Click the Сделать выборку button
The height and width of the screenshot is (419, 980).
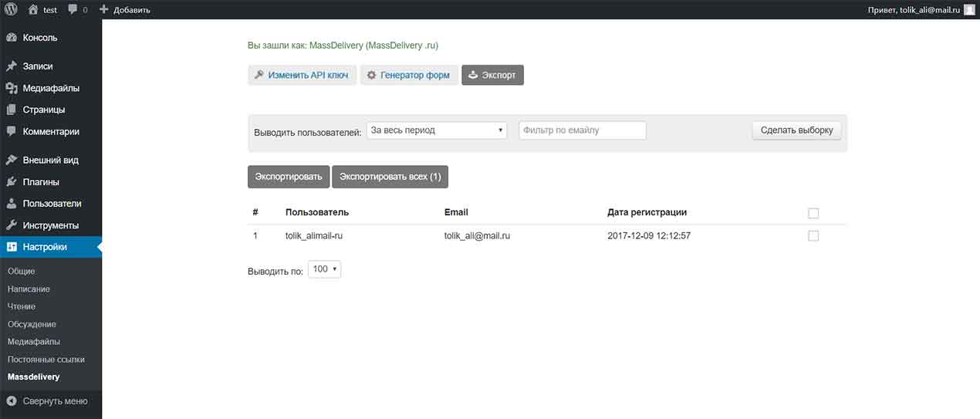coord(796,130)
